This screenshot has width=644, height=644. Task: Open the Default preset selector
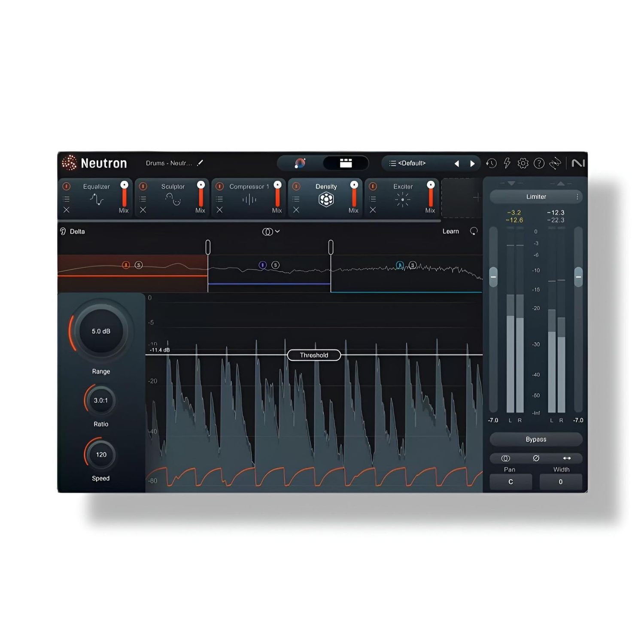click(x=411, y=163)
